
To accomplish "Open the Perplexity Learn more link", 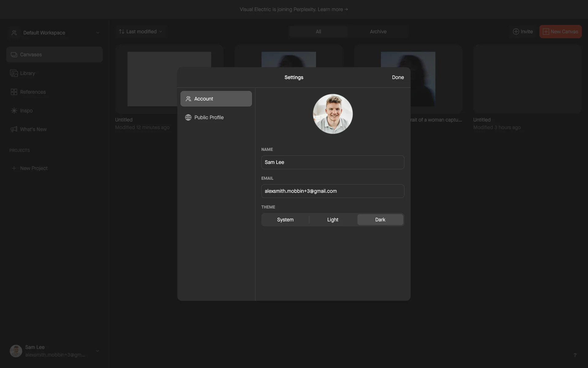I will click(332, 10).
